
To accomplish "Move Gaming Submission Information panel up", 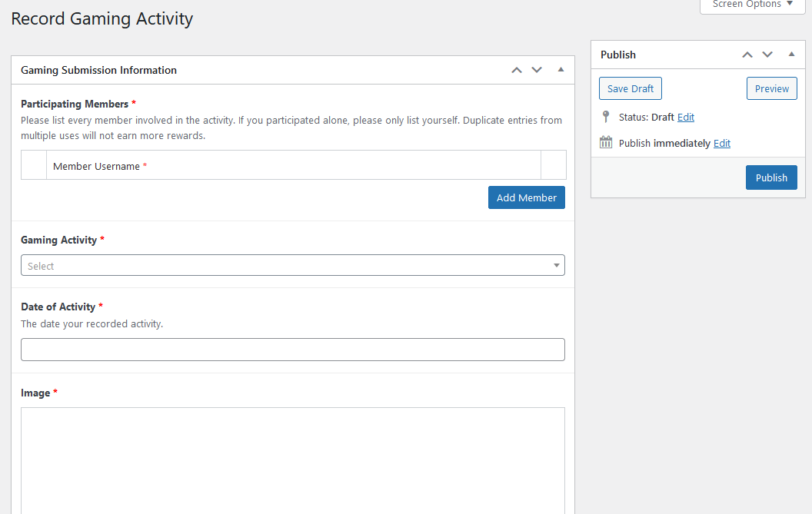I will [517, 70].
